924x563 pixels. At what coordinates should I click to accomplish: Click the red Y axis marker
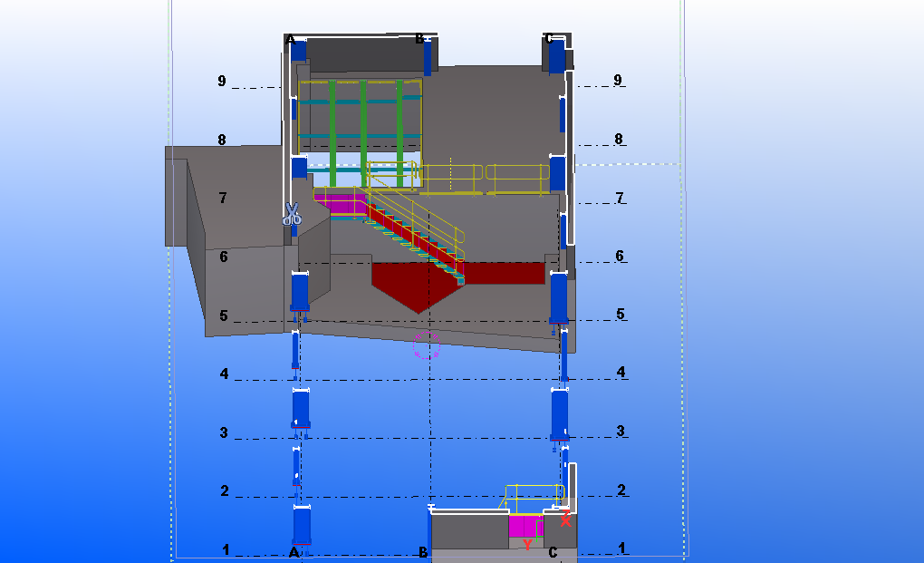click(527, 544)
